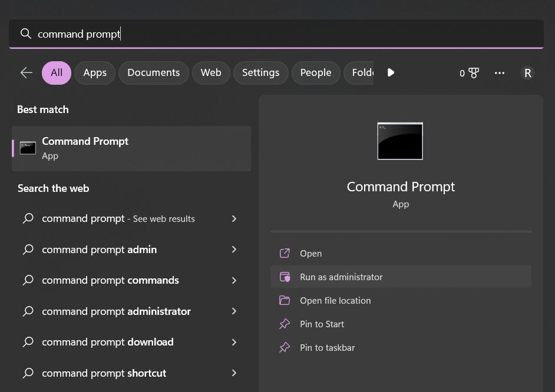Switch to the Settings filter tab
Image resolution: width=555 pixels, height=392 pixels.
click(260, 73)
